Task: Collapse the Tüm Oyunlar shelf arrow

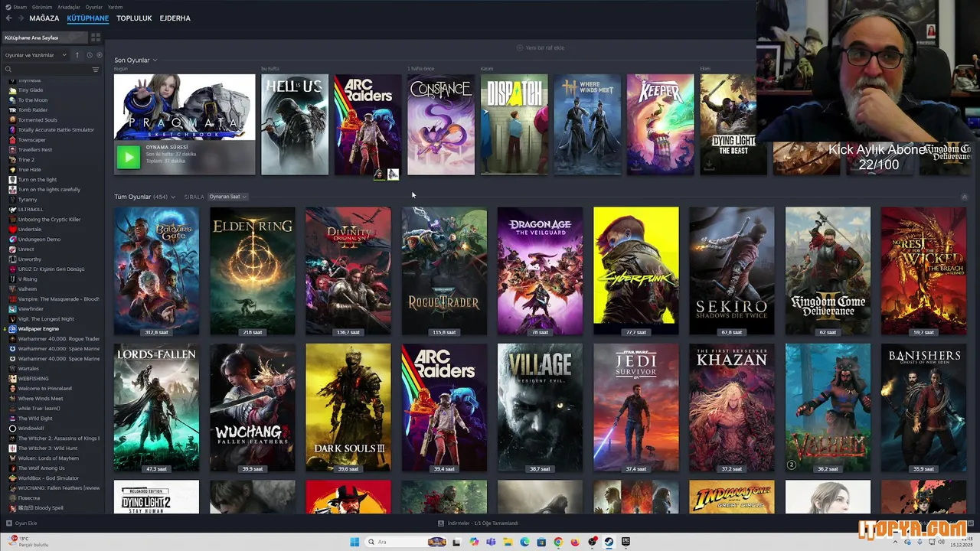Action: point(964,197)
